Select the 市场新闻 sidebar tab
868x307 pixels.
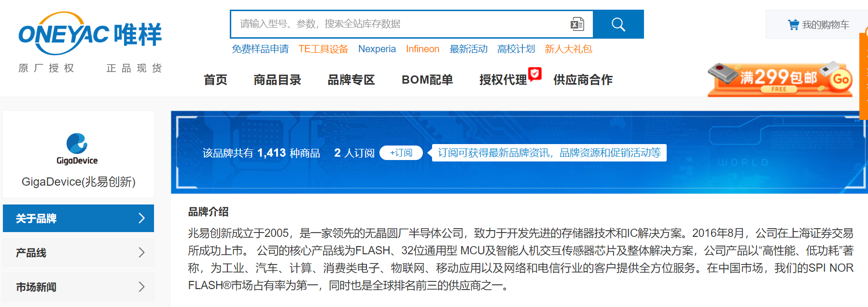(78, 287)
